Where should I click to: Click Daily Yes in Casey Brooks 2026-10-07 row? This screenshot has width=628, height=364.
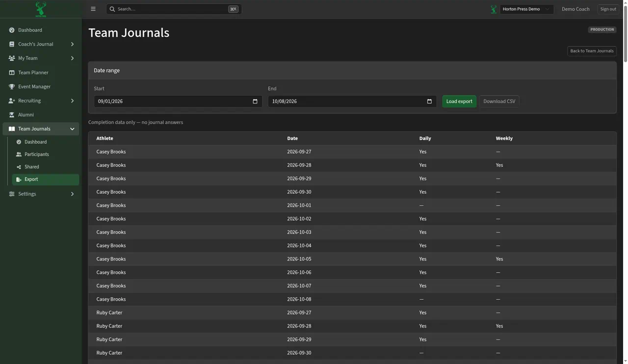(423, 286)
